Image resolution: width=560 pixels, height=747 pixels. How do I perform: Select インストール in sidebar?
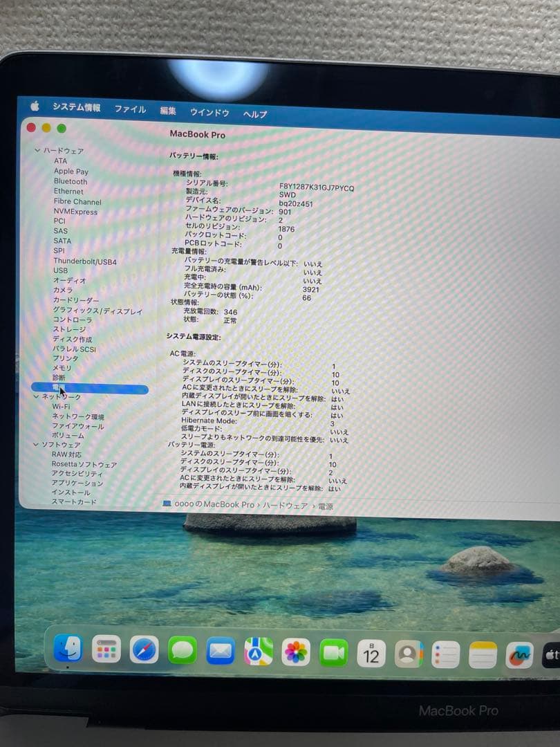click(71, 492)
